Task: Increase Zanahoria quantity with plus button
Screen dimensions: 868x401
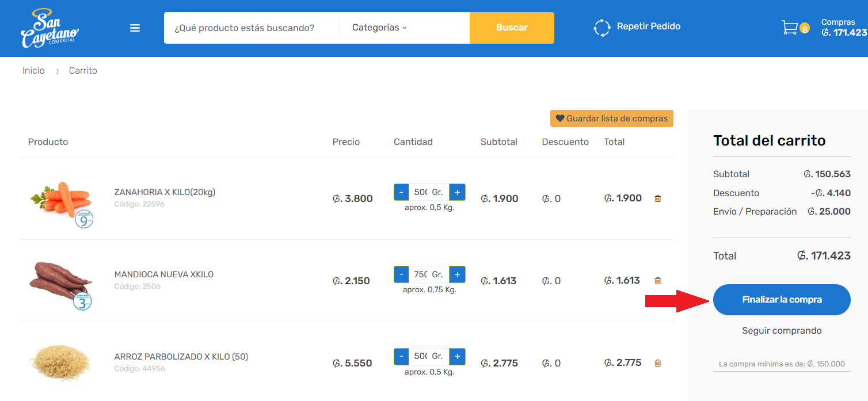Action: [x=457, y=192]
